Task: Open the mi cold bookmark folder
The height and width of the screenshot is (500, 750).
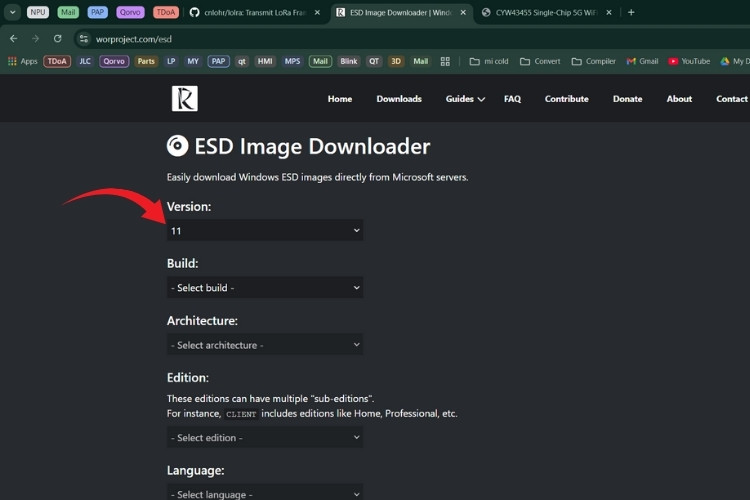Action: coord(489,61)
